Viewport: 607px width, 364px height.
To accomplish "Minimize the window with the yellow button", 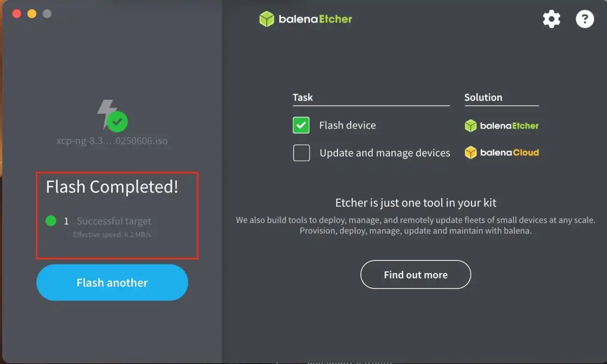I will pos(32,14).
